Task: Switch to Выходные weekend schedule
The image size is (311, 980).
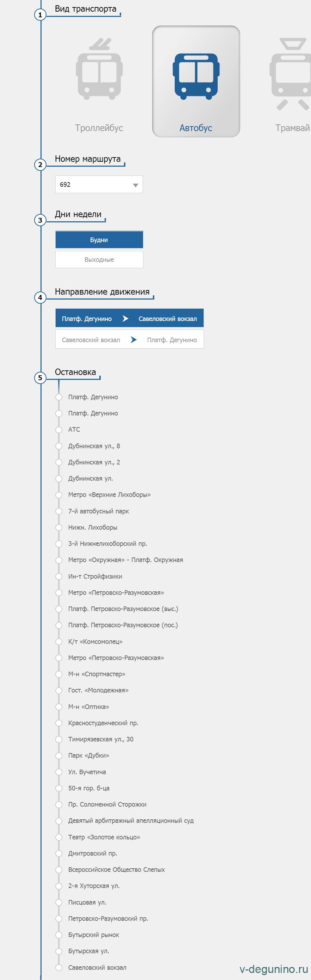Action: coord(99,260)
